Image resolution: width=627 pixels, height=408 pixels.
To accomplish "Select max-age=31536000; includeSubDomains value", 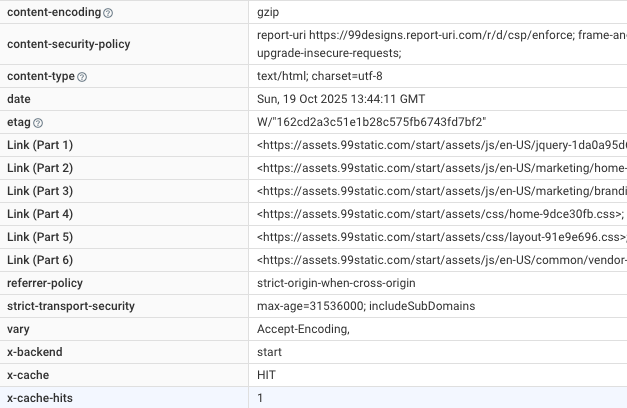I will coord(366,306).
